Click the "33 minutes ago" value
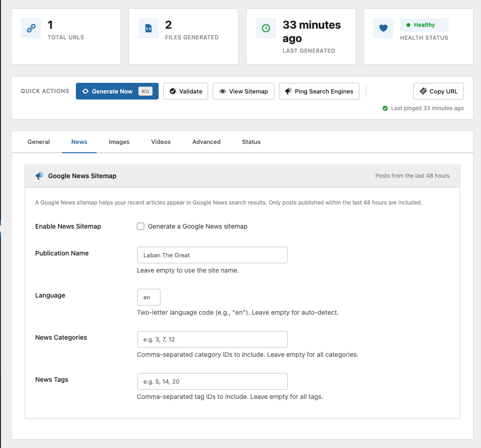 312,31
